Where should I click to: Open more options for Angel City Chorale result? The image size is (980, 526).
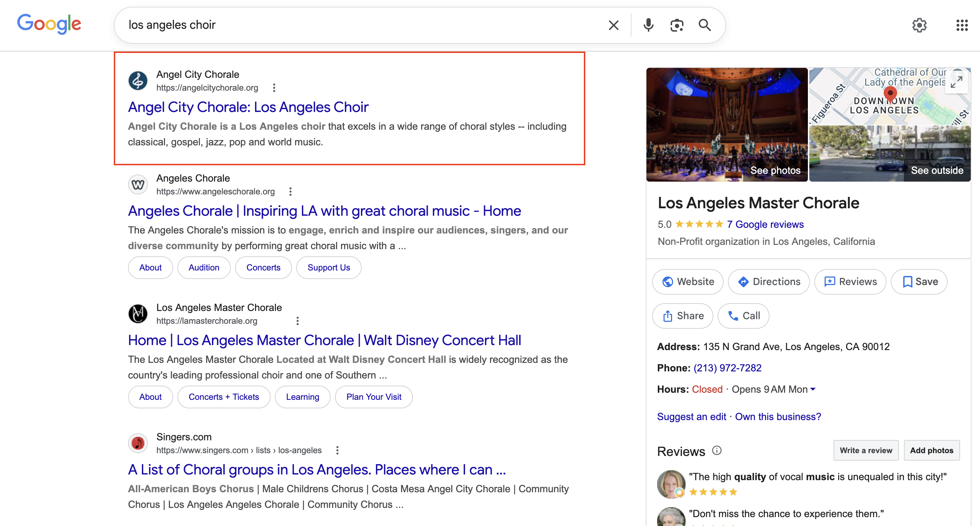274,88
